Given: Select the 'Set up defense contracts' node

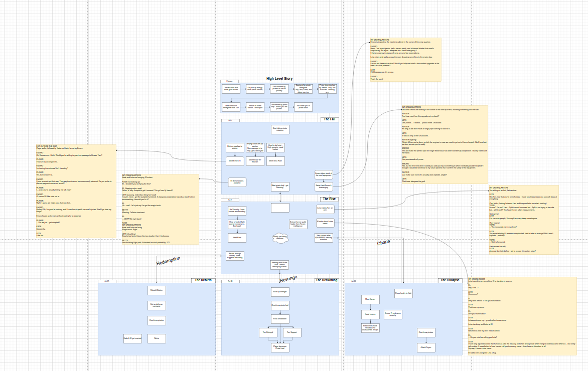Looking at the screenshot, I should (157, 305).
